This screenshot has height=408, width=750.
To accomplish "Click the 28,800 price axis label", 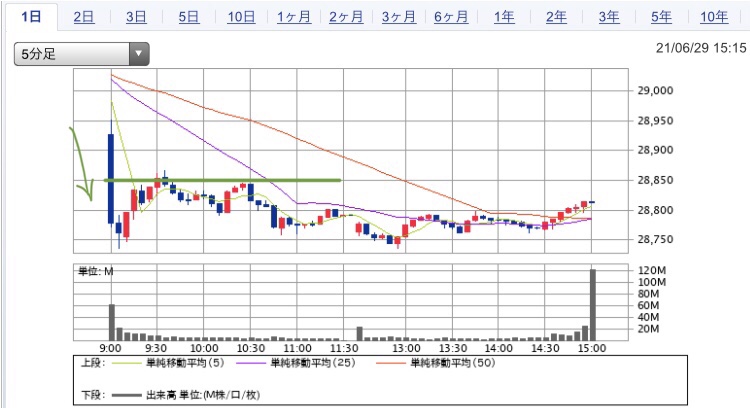I will click(x=655, y=210).
